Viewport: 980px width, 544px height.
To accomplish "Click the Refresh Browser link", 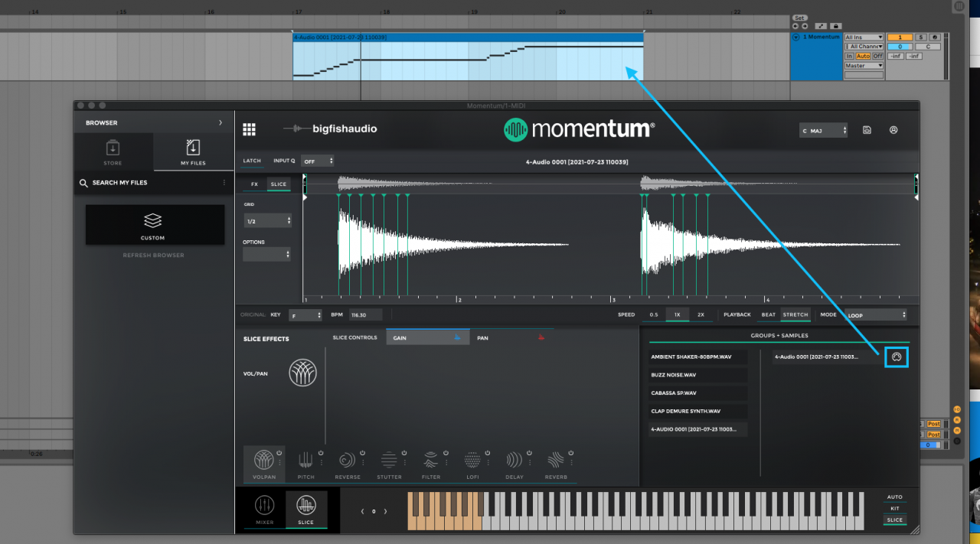I will (x=152, y=255).
